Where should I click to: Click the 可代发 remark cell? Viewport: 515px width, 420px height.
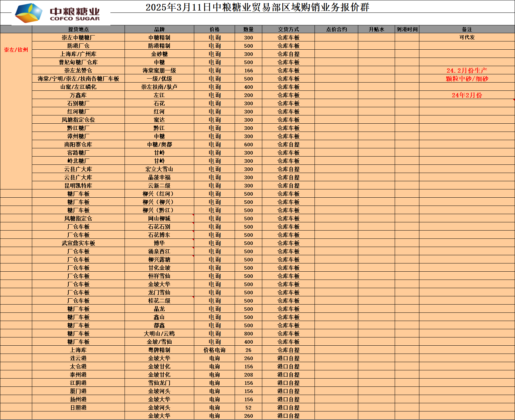[467, 37]
